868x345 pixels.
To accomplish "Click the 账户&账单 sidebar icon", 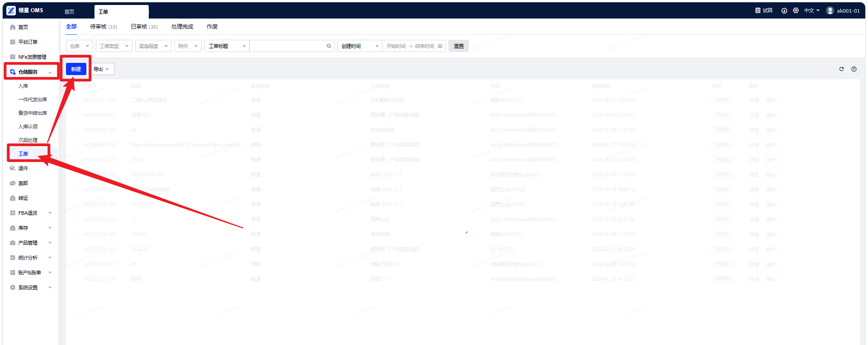I will [13, 273].
